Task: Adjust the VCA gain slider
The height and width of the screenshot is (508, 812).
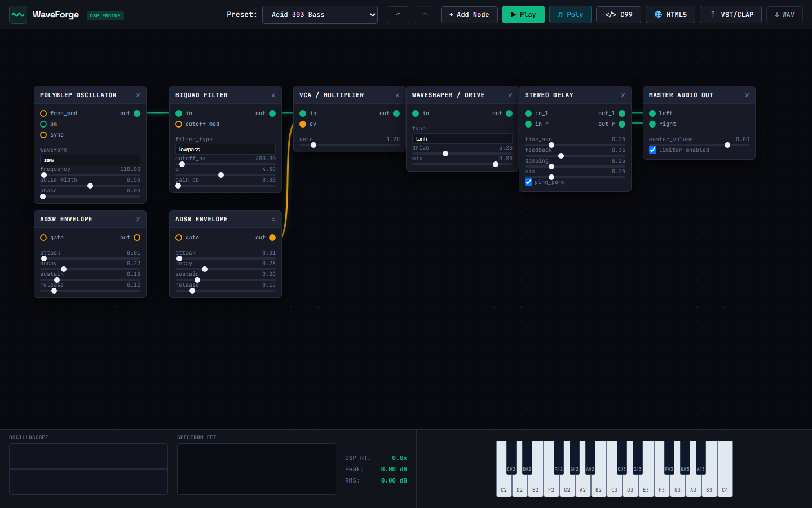Action: pos(350,145)
